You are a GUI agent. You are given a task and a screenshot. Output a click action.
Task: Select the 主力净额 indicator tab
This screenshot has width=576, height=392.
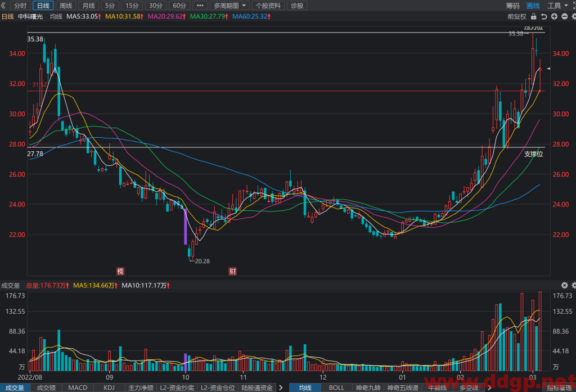pos(141,388)
